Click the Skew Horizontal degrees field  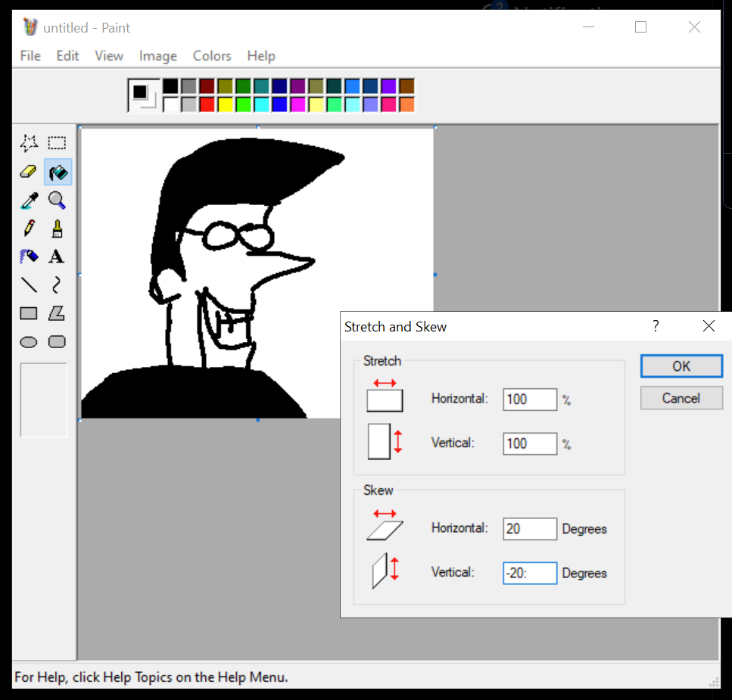(529, 529)
